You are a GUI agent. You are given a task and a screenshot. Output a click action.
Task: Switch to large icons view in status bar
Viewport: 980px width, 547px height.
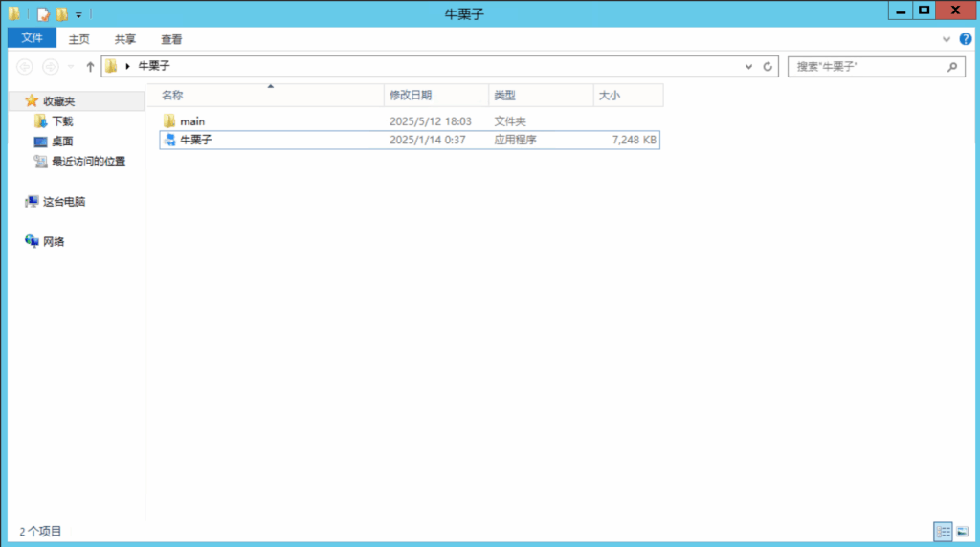click(x=963, y=532)
